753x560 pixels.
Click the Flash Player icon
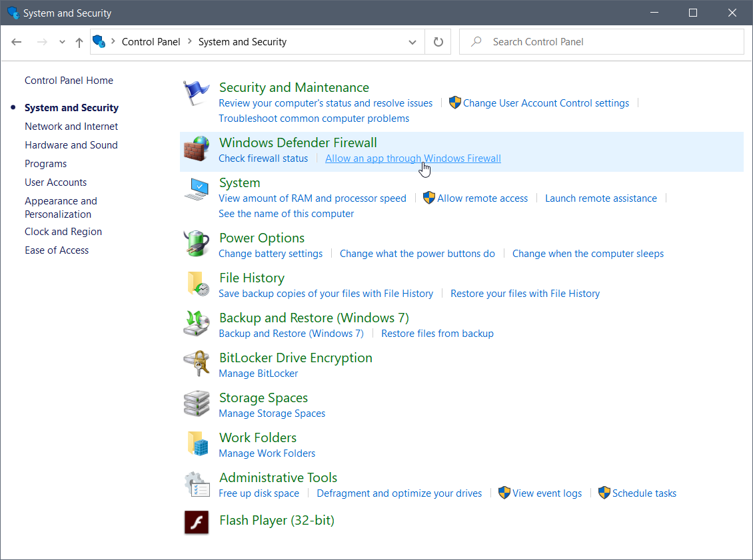[196, 523]
